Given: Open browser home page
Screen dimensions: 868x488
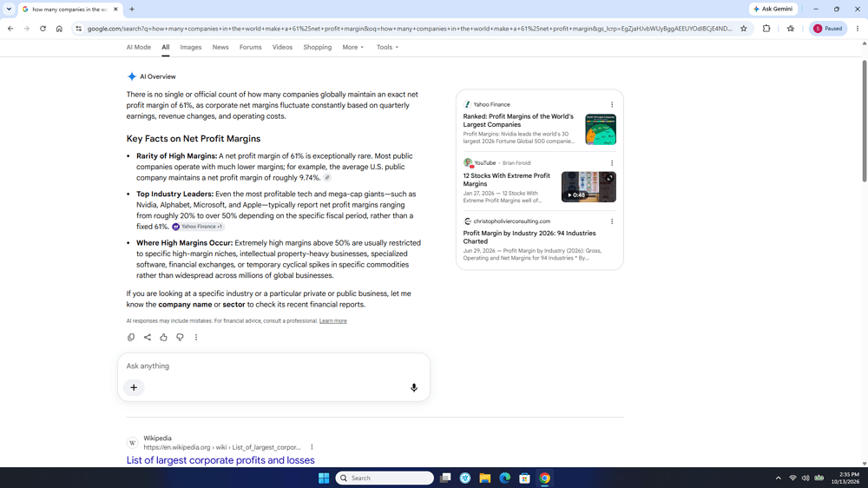Looking at the screenshot, I should [59, 29].
